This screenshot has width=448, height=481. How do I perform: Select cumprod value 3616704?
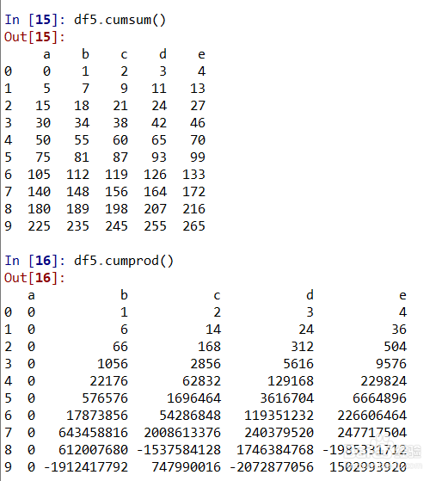[287, 398]
